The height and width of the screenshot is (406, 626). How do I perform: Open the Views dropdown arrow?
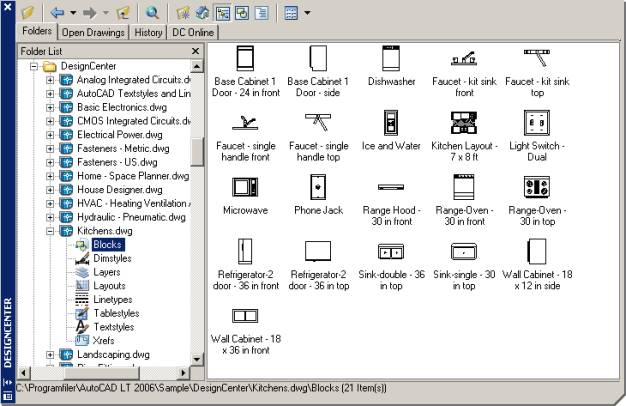point(307,13)
